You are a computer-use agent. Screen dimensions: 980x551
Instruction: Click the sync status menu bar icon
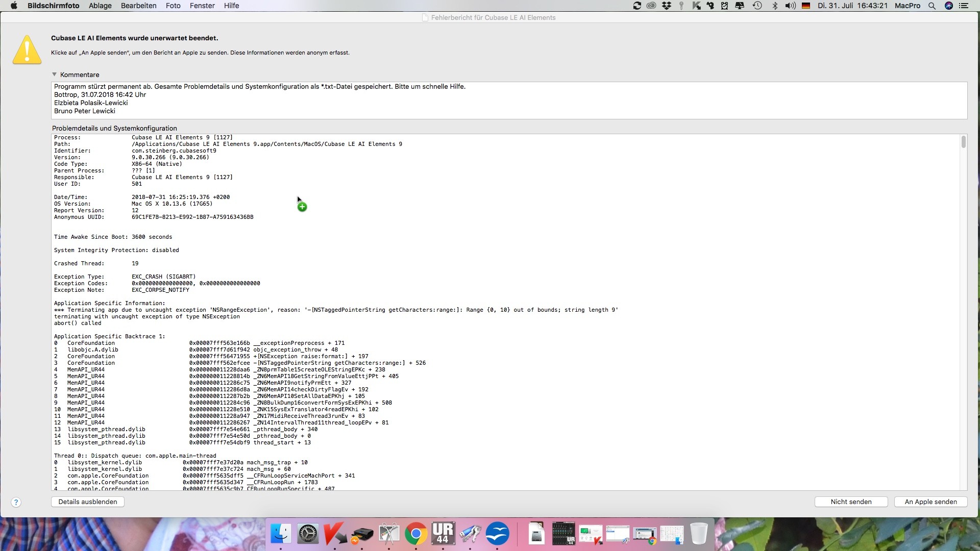pyautogui.click(x=637, y=6)
